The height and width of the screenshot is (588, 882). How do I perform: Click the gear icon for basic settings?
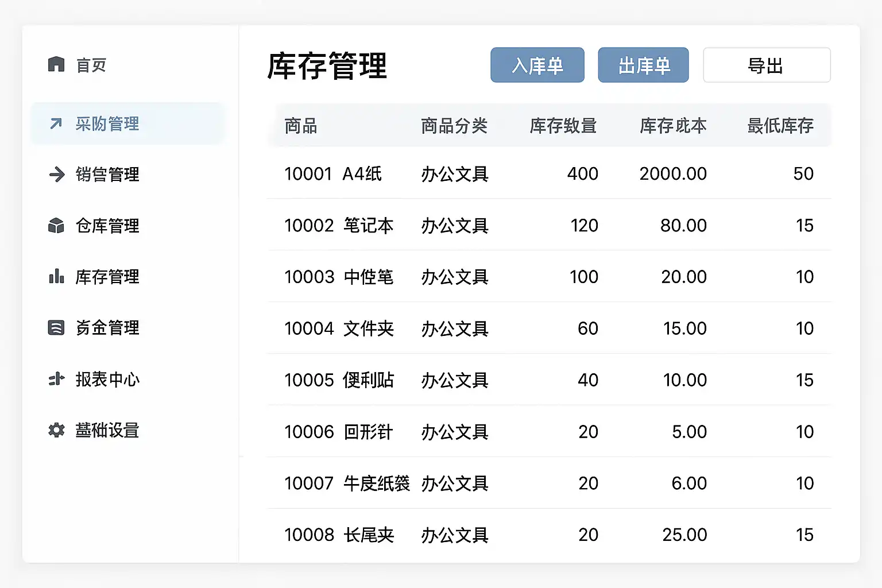point(56,430)
